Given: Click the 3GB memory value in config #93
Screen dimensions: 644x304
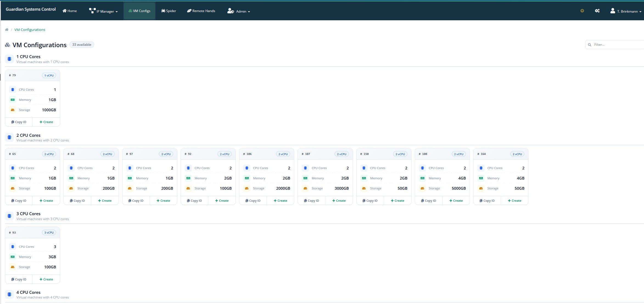Looking at the screenshot, I should click(52, 257).
